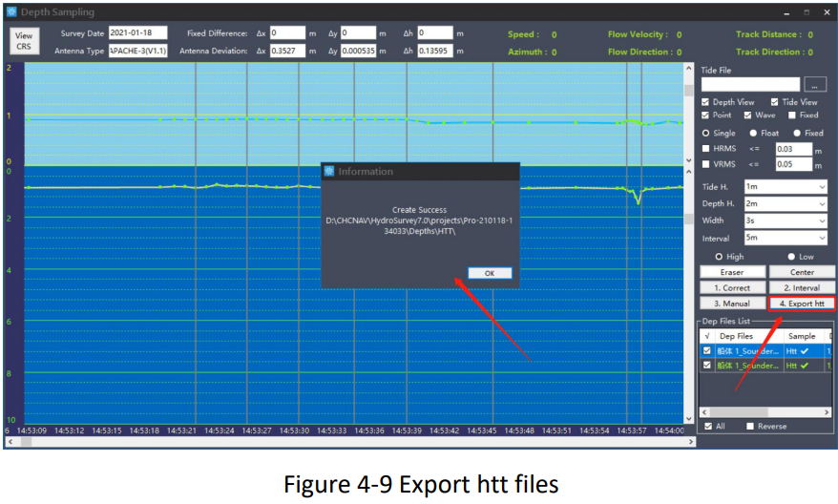Open the Interval dropdown
The height and width of the screenshot is (504, 838).
pos(785,237)
